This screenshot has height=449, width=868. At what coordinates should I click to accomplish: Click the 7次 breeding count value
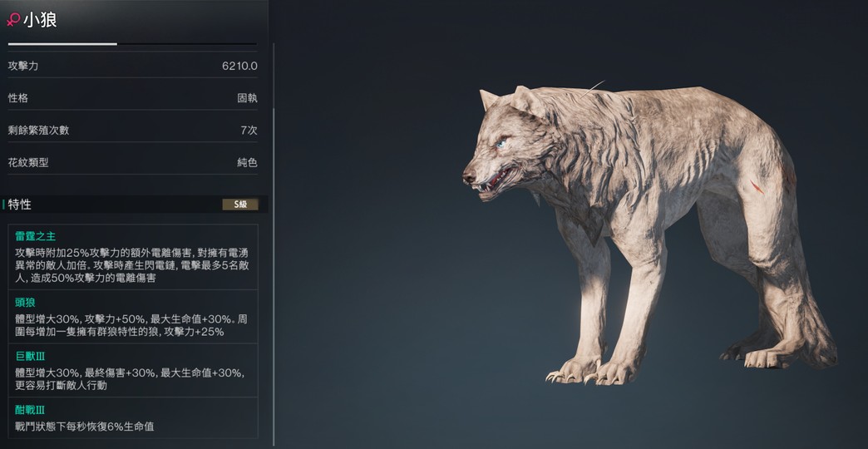point(249,131)
